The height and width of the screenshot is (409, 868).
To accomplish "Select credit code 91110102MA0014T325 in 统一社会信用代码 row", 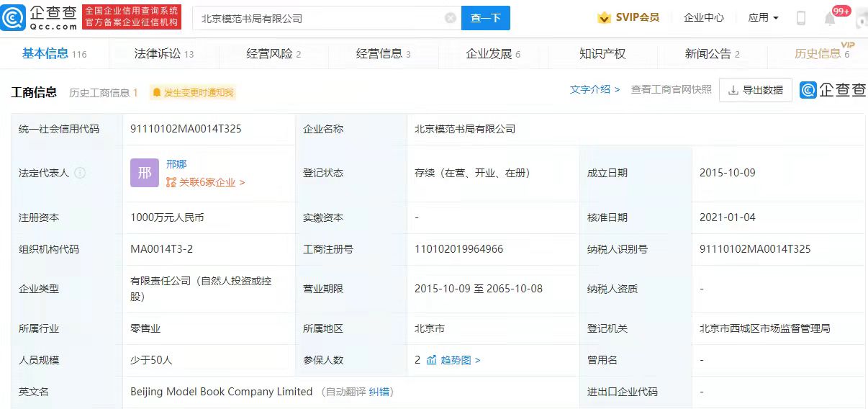I will [186, 129].
